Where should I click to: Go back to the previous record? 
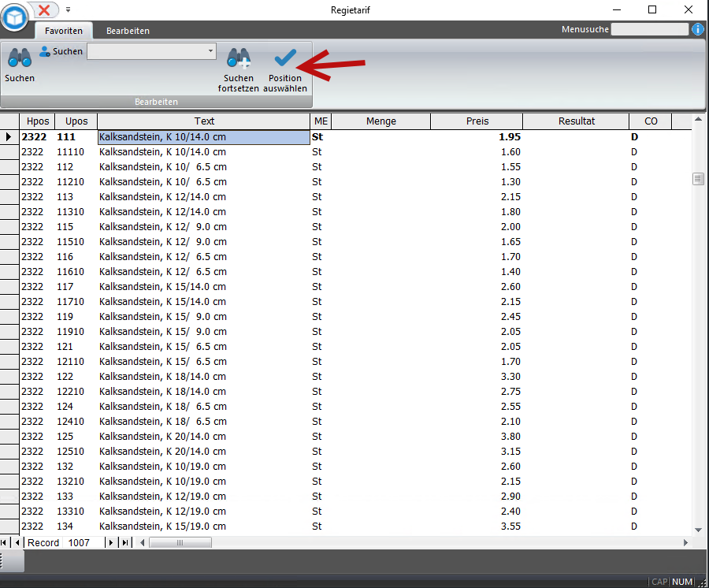(17, 542)
